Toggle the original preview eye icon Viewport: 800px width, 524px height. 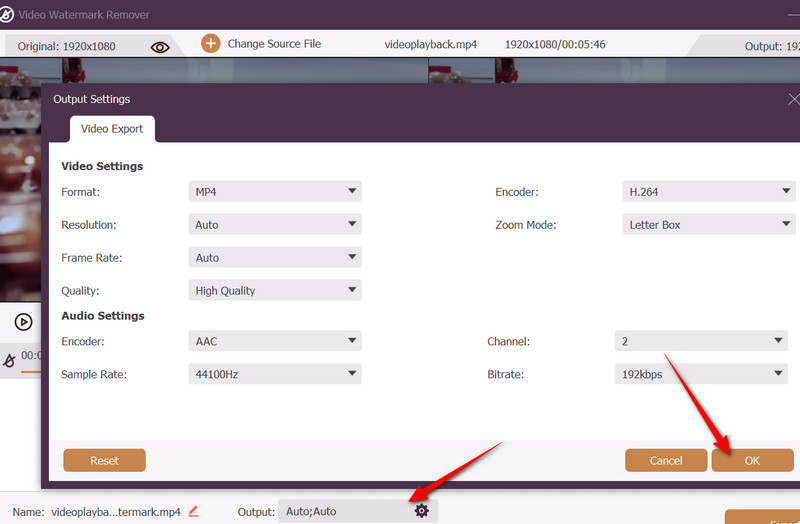click(x=159, y=46)
